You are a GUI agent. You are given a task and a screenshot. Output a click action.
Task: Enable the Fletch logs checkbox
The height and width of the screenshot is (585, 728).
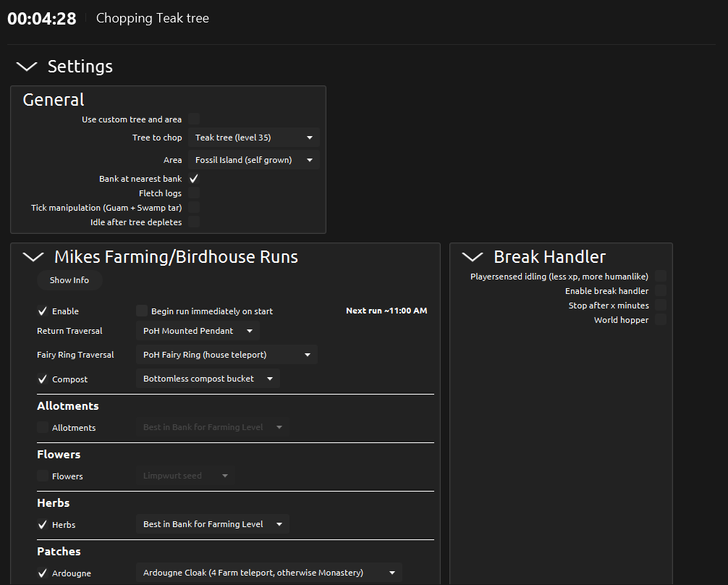coord(194,193)
